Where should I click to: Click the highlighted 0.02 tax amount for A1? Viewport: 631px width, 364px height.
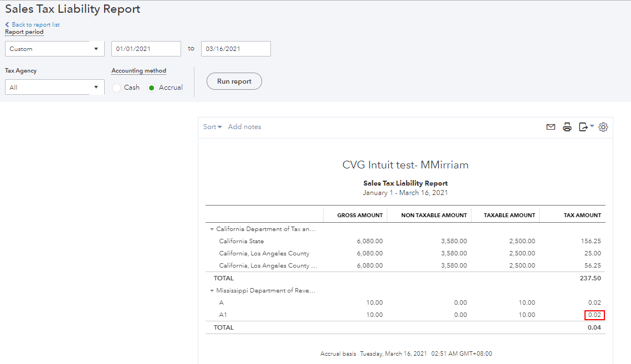pyautogui.click(x=594, y=315)
